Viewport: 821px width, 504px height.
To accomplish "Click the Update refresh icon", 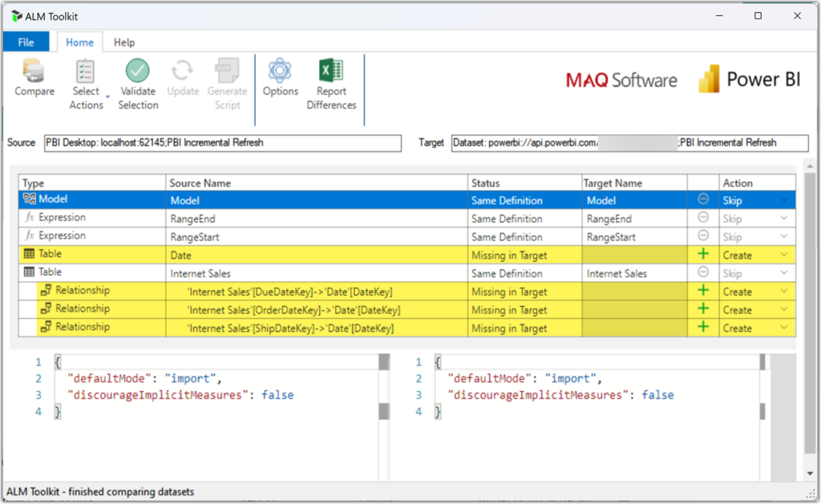I will click(182, 71).
